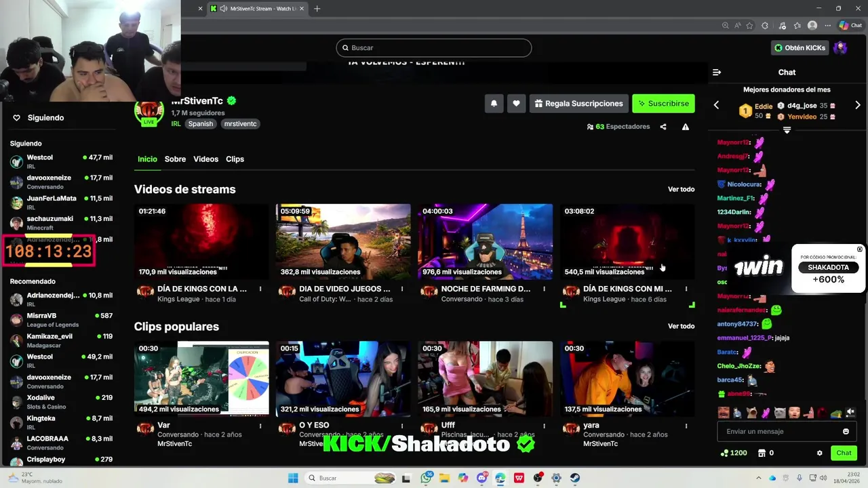Open the 05:09:59 Call of Duty video thumbnail
Screen dimensions: 868x488
pyautogui.click(x=343, y=241)
